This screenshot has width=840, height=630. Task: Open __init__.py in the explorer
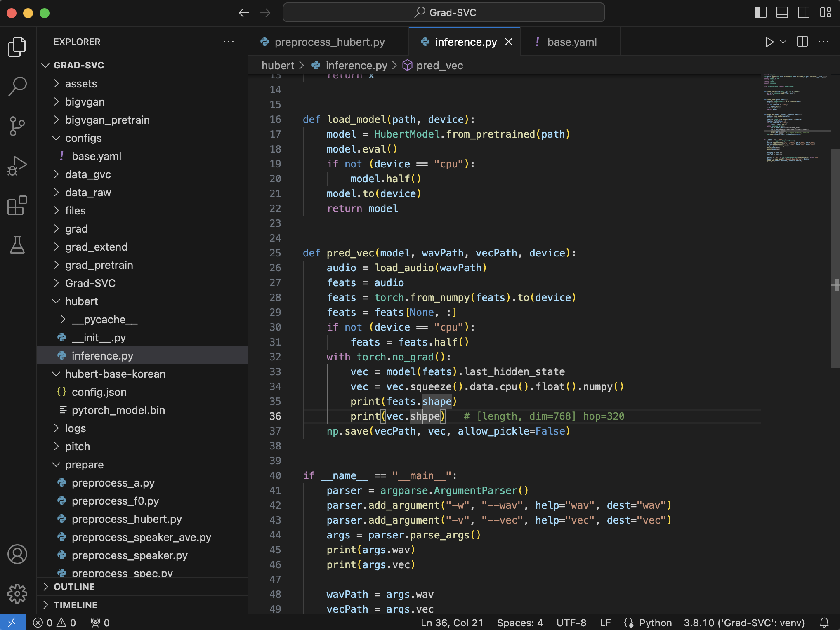tap(142, 337)
